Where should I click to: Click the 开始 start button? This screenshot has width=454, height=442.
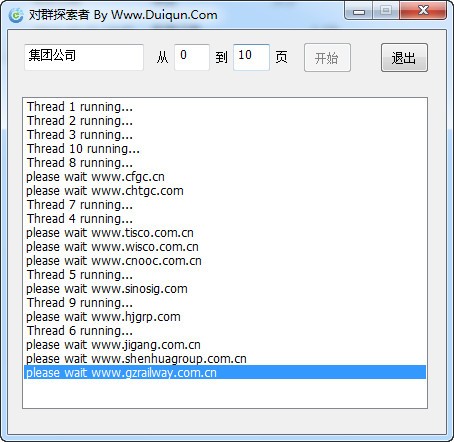pyautogui.click(x=327, y=58)
